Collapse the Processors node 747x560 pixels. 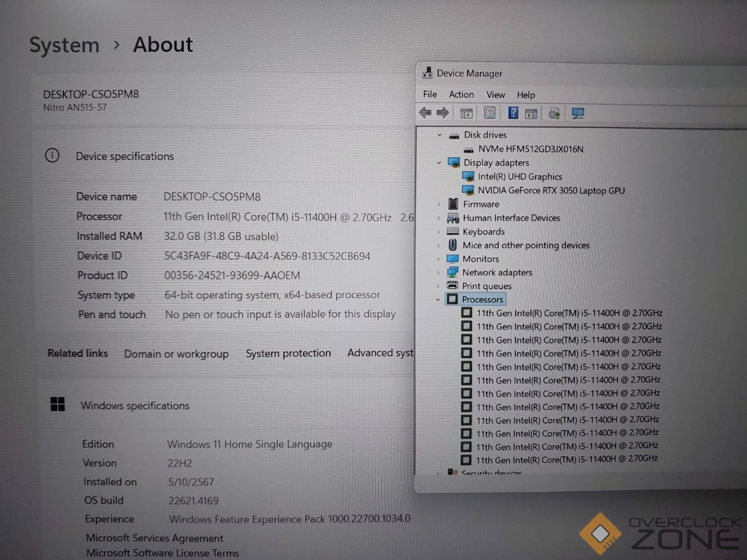[438, 299]
